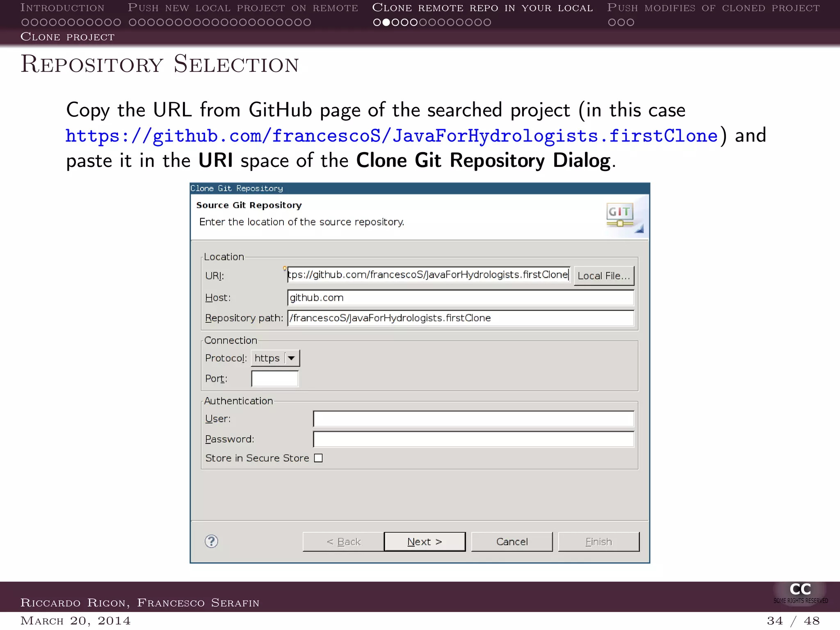Image resolution: width=840 pixels, height=630 pixels.
Task: Go to Push new local project on remote section
Action: 243,8
